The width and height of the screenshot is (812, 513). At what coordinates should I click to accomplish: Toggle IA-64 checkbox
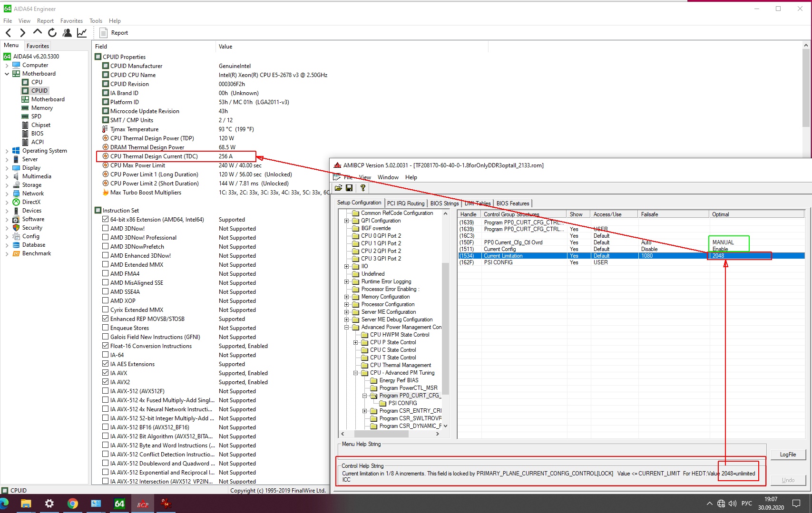(106, 355)
